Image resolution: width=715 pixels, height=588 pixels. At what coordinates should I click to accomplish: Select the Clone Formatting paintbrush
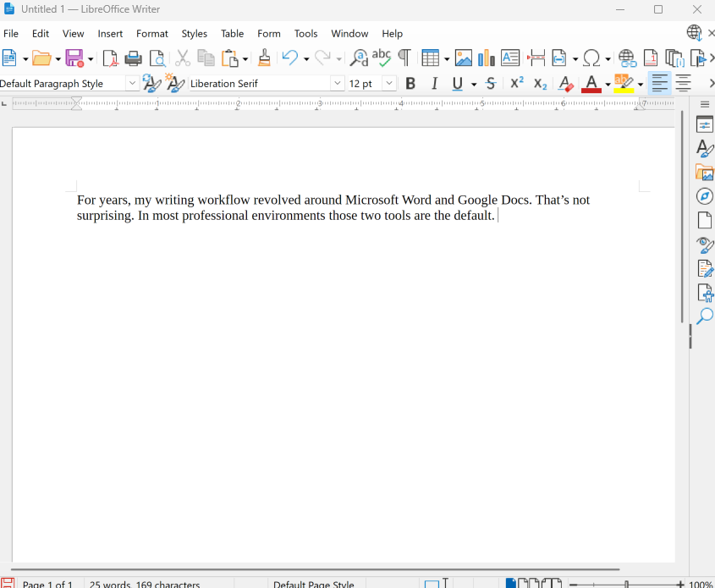pos(265,58)
